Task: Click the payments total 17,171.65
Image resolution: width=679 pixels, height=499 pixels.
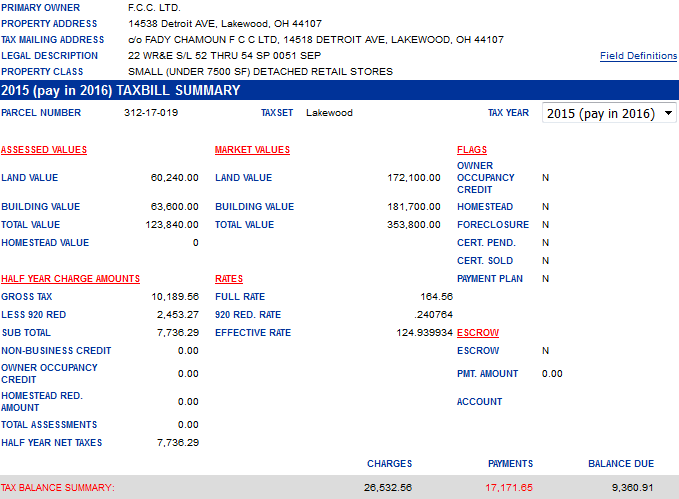Action: pos(509,488)
